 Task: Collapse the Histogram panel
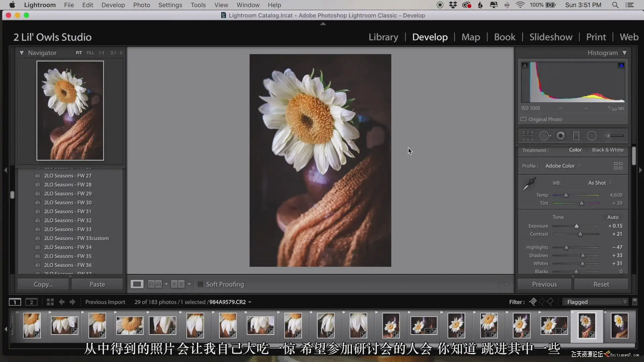click(x=625, y=53)
